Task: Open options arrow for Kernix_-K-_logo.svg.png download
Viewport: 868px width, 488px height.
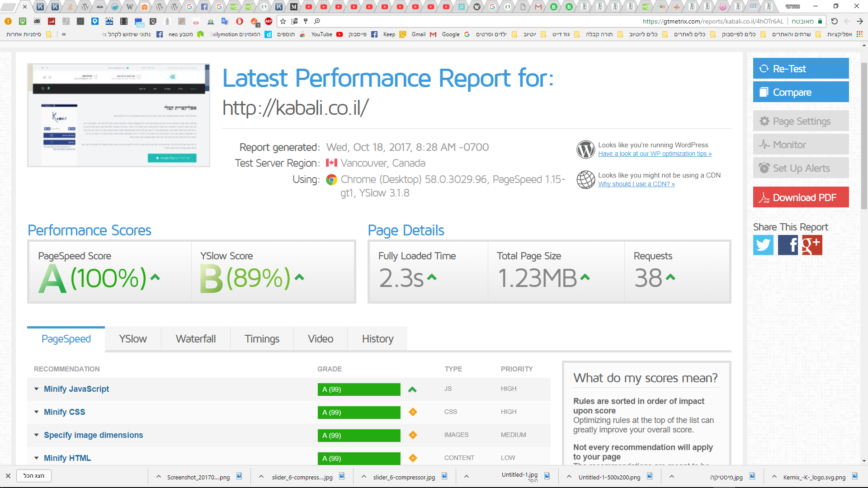Action: pyautogui.click(x=774, y=477)
